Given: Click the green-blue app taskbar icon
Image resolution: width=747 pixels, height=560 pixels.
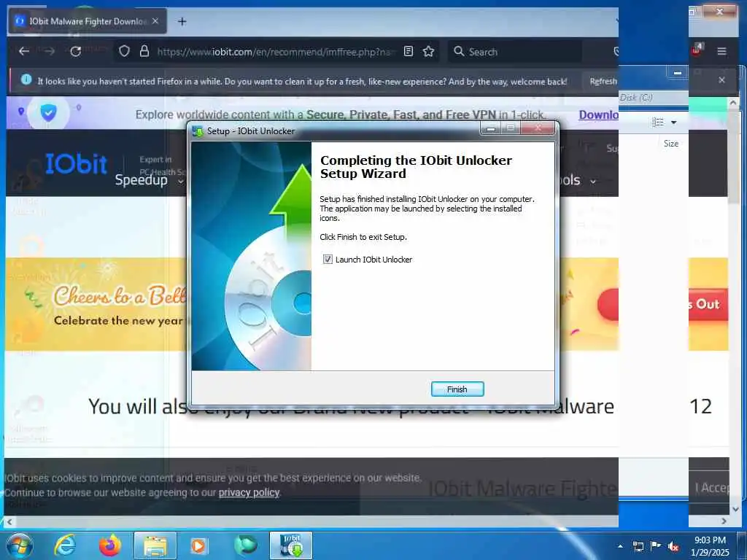Looking at the screenshot, I should click(x=245, y=545).
